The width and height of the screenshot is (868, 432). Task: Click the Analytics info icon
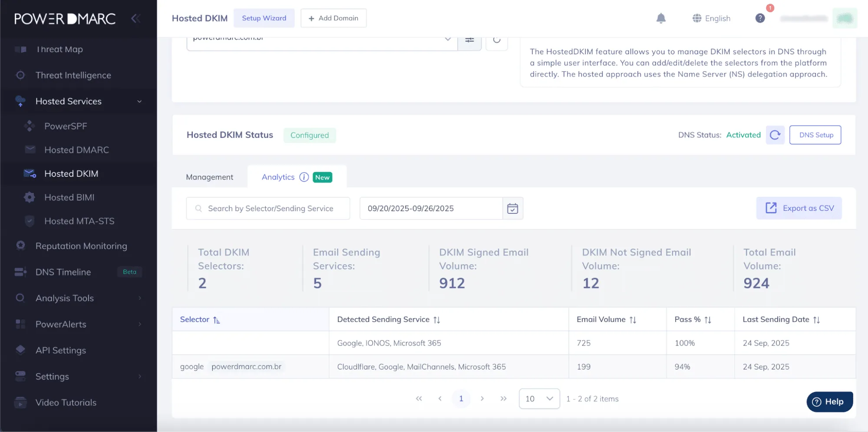tap(304, 177)
